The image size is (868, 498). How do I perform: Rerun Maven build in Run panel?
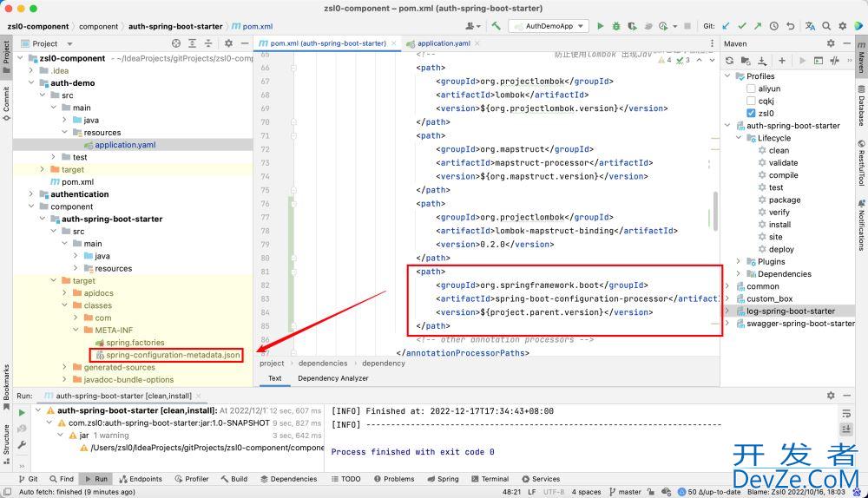tap(22, 412)
